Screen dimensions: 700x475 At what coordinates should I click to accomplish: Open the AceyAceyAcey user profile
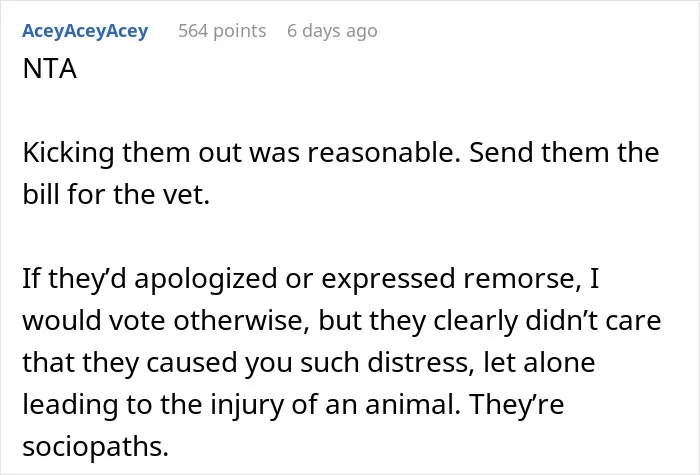pyautogui.click(x=85, y=31)
